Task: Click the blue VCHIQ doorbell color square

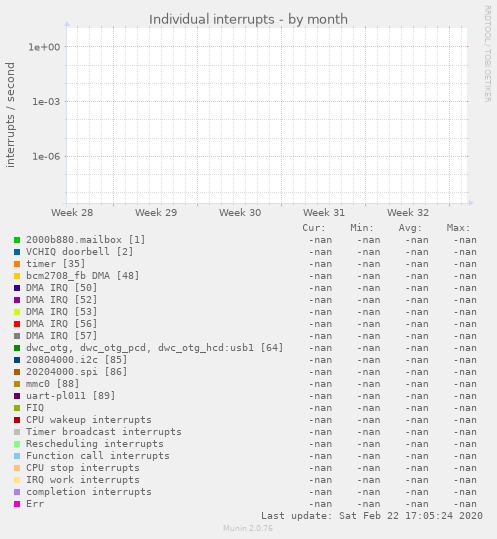Action: 17,252
